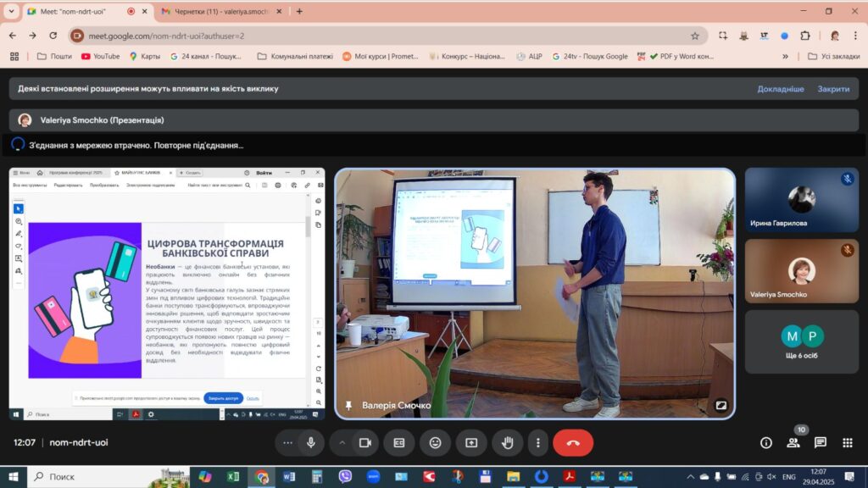Open the in-call chat panel
The image size is (868, 488).
(820, 442)
